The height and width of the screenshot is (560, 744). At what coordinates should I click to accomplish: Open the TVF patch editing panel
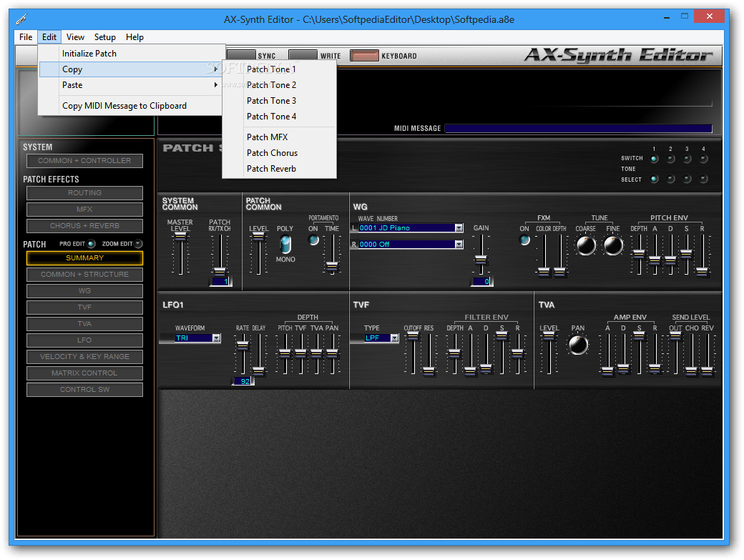[84, 307]
